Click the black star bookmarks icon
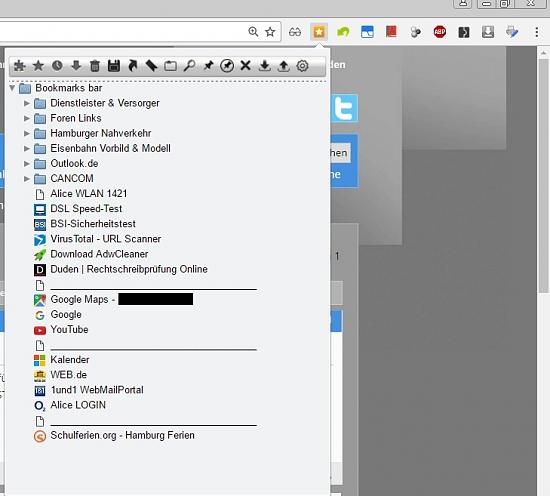This screenshot has width=550, height=496. (x=38, y=66)
